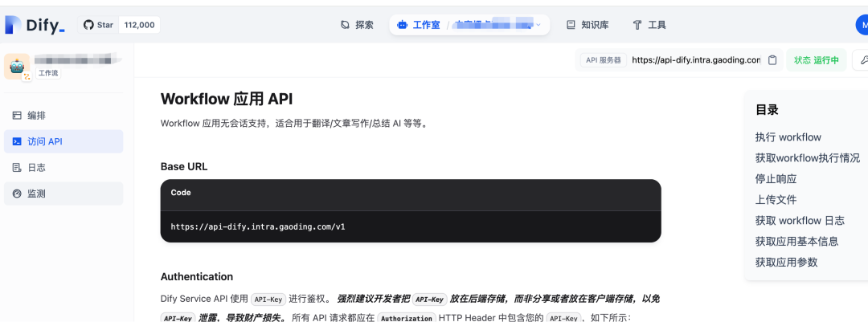Click the Workflow 应用 API heading
The width and height of the screenshot is (868, 322).
pyautogui.click(x=227, y=99)
